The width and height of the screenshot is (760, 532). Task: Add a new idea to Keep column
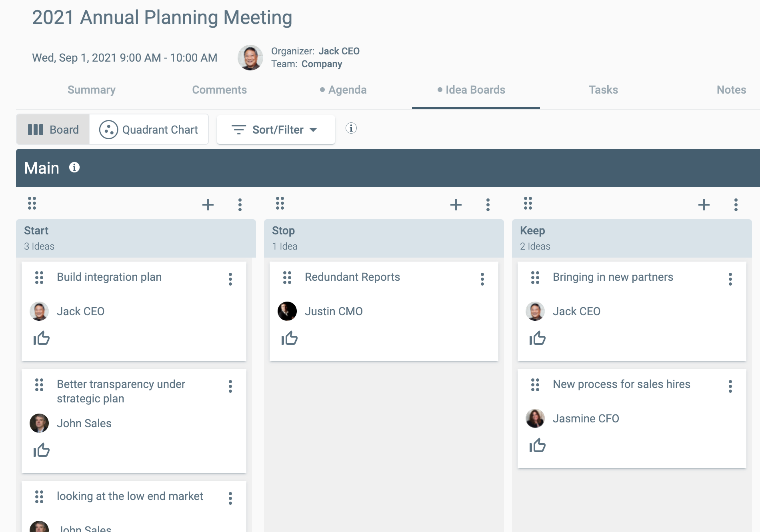[704, 205]
